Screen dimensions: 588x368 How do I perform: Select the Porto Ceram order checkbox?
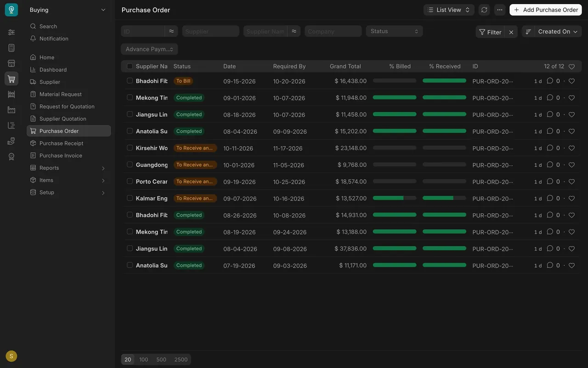tap(130, 181)
